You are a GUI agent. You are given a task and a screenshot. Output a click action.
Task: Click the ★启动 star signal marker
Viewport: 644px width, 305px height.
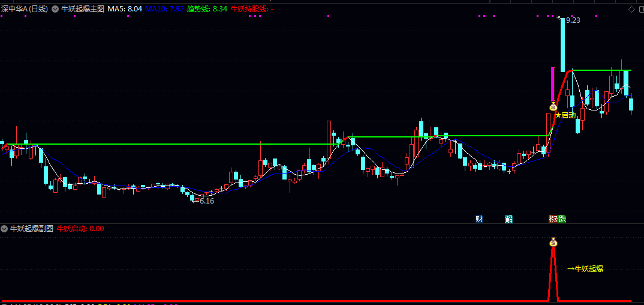coord(565,115)
